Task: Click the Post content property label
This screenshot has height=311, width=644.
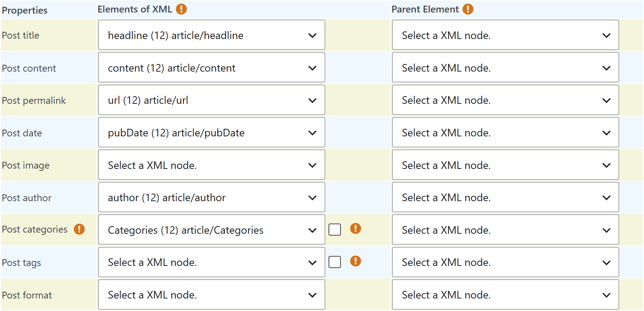Action: 29,69
